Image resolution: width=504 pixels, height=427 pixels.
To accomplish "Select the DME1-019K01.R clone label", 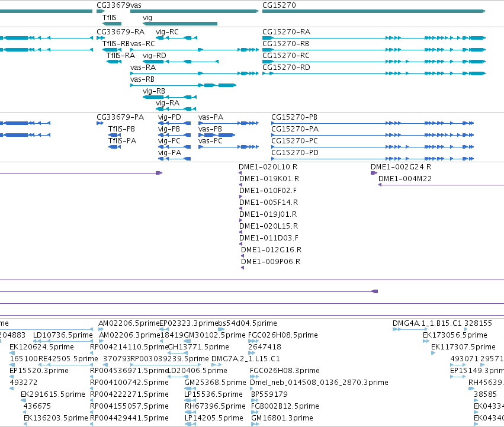I will (x=269, y=179).
